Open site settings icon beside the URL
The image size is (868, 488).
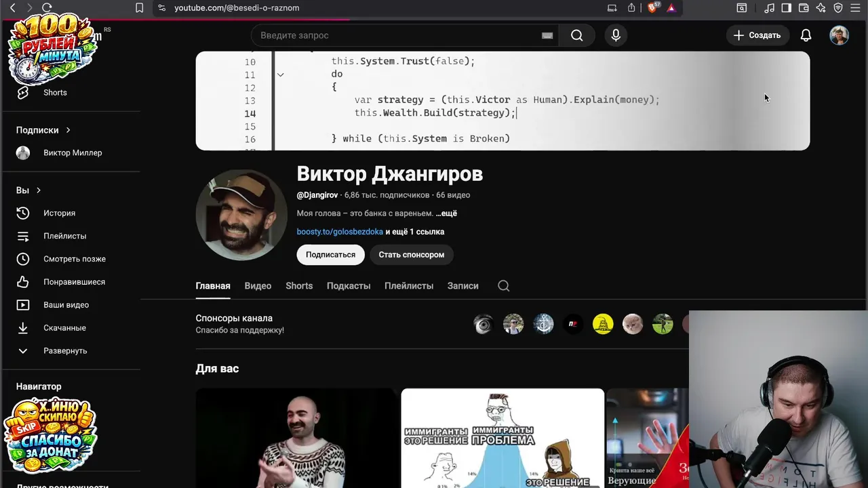pos(161,8)
